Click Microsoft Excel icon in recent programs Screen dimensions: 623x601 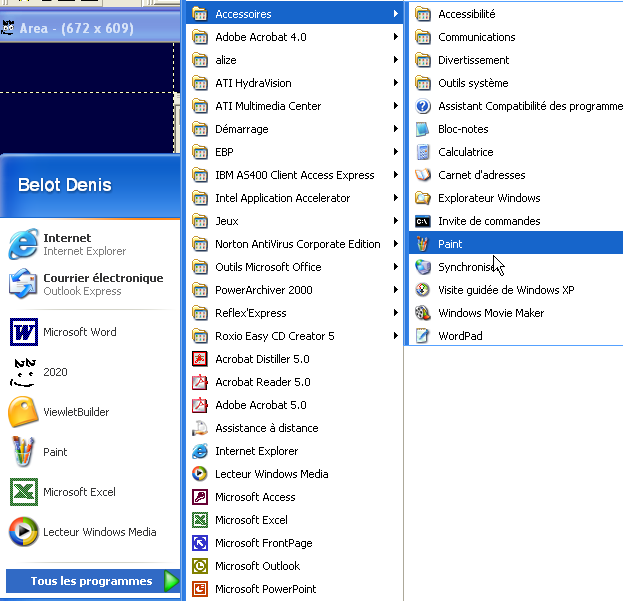coord(23,492)
